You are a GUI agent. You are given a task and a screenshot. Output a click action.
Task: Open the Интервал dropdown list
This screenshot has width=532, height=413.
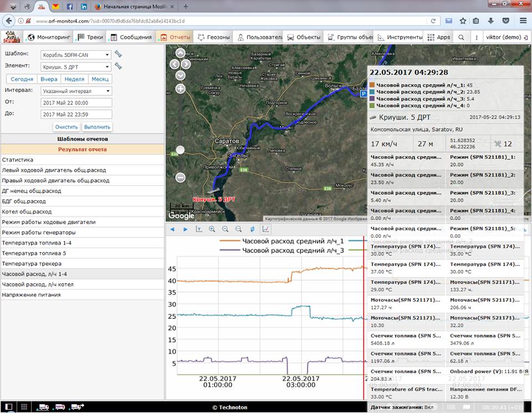click(x=76, y=91)
